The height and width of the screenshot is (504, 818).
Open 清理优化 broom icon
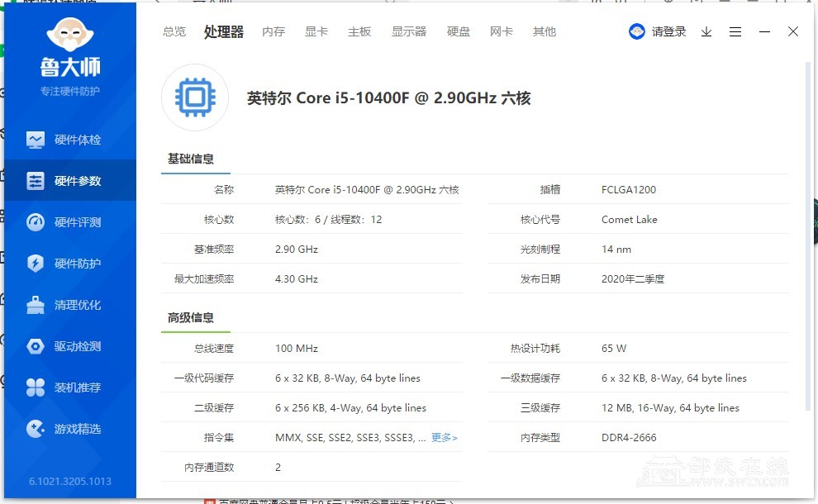coord(36,305)
